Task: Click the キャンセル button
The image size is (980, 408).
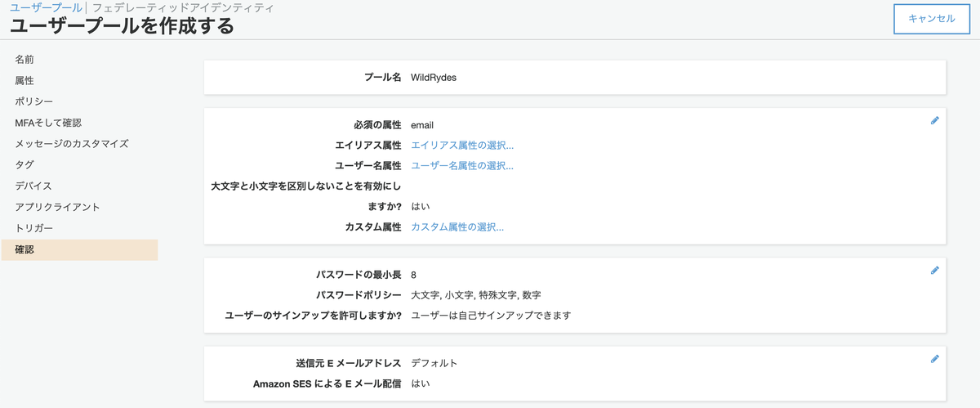Action: coord(931,18)
